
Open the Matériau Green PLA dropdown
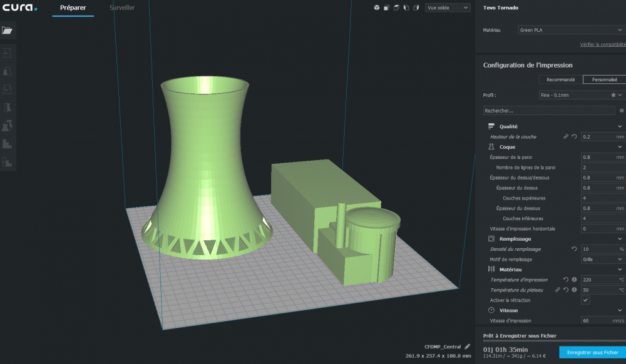click(x=572, y=30)
